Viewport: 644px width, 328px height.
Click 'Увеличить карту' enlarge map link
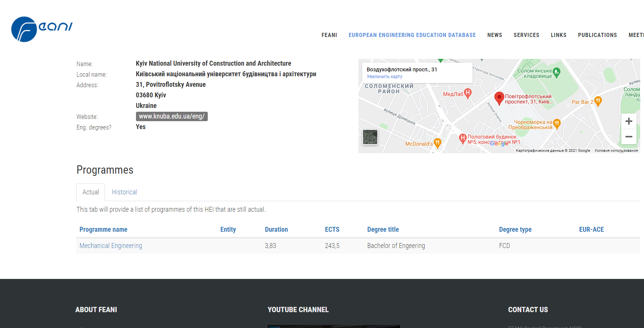coord(385,77)
